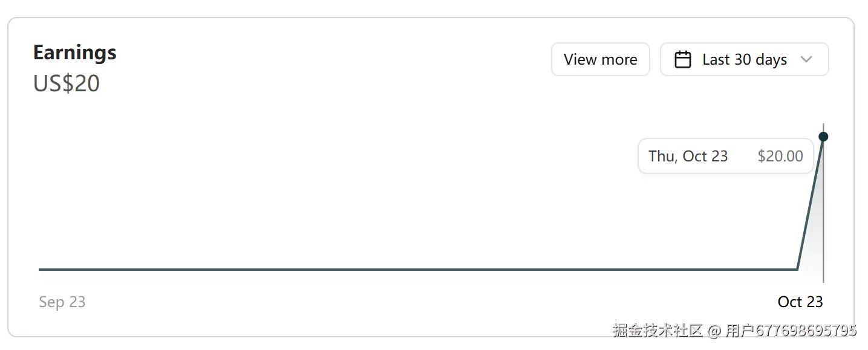Click the 用户677698695795 username watermark

click(791, 331)
